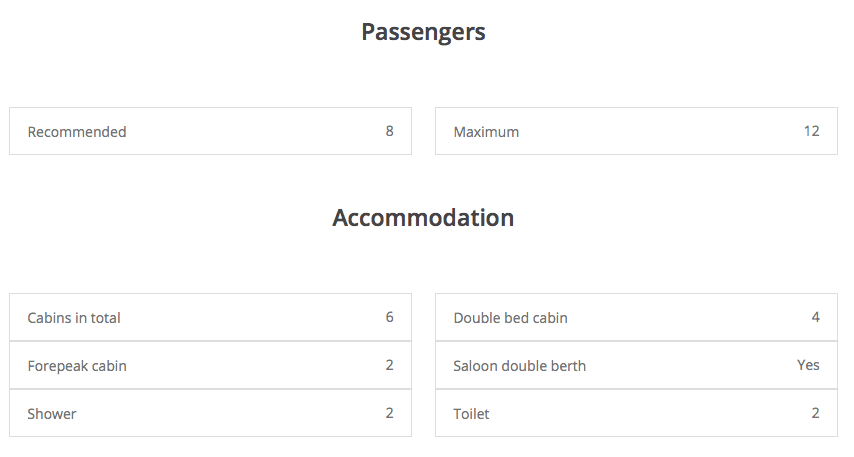Click the Recommended passengers value 8
The image size is (854, 457).
pos(389,131)
